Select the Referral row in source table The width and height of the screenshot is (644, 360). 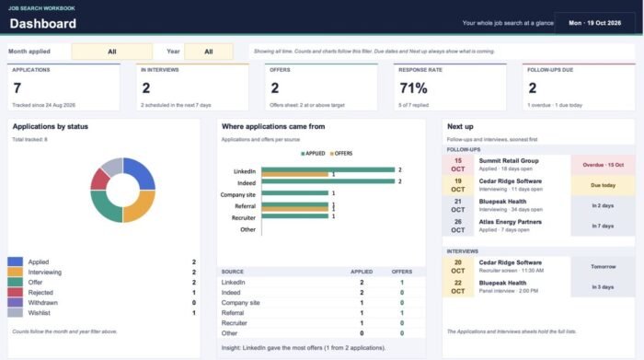click(x=321, y=313)
